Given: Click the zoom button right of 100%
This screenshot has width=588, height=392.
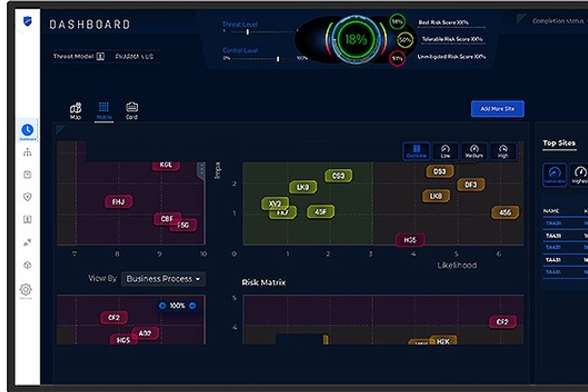Looking at the screenshot, I should pyautogui.click(x=192, y=306).
